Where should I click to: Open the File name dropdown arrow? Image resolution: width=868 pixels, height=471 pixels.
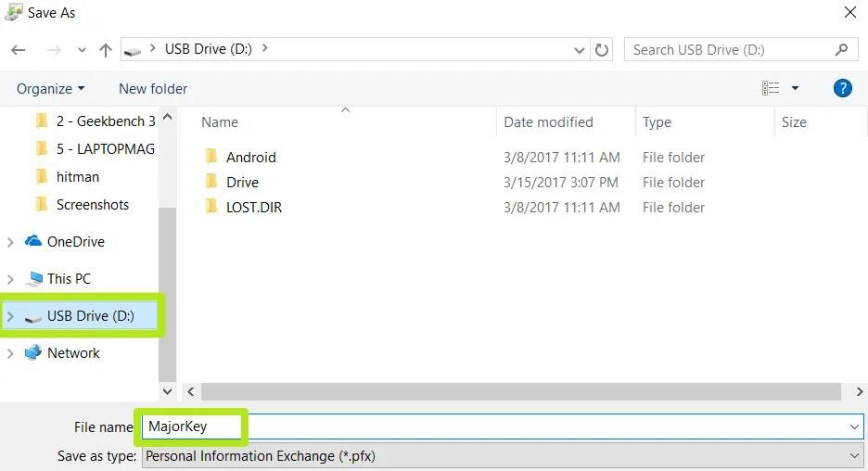click(x=854, y=426)
